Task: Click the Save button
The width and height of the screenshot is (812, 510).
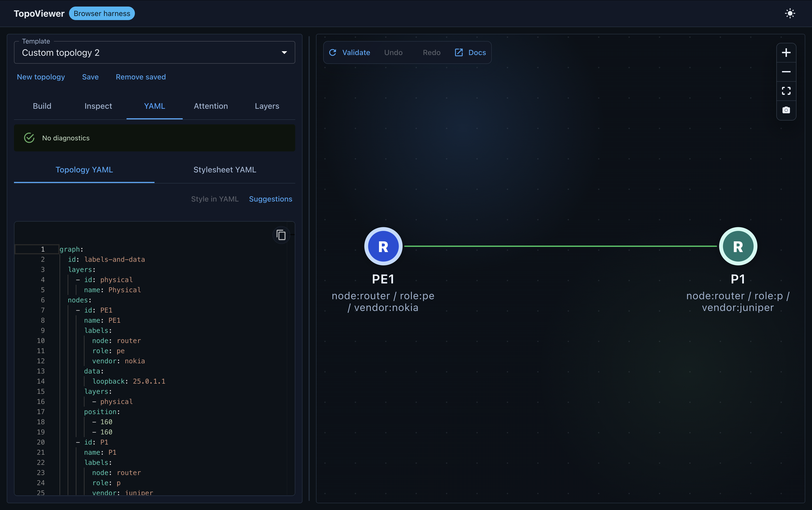Action: [x=90, y=77]
